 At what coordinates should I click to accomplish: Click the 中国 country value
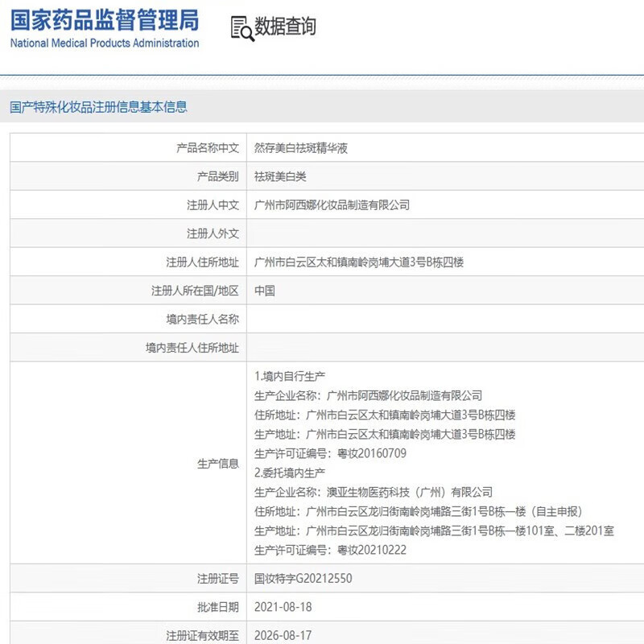click(265, 291)
